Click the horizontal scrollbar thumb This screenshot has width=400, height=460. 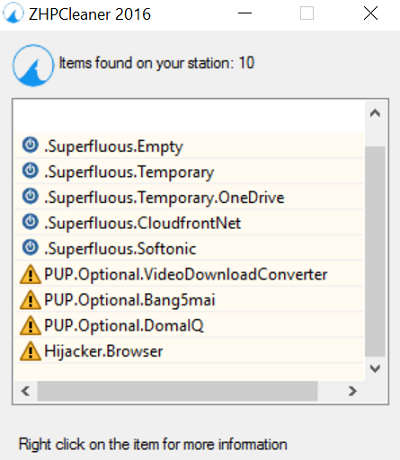click(177, 391)
